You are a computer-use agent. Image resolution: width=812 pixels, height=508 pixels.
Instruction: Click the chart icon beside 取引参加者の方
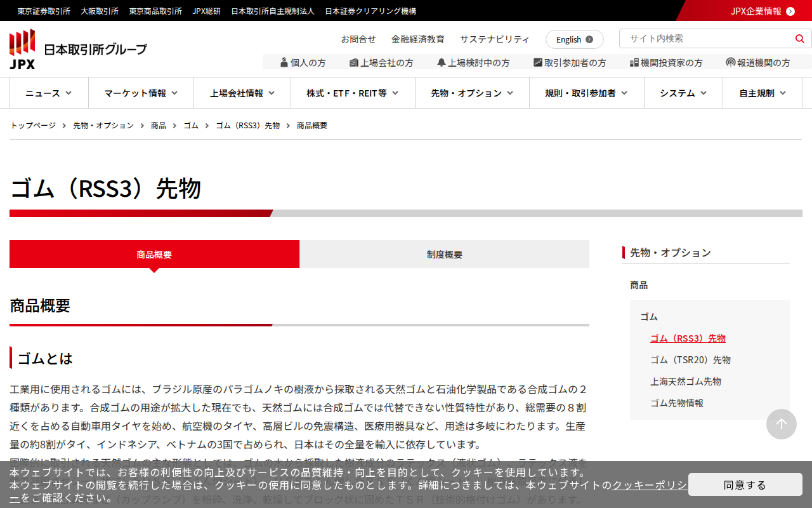538,62
